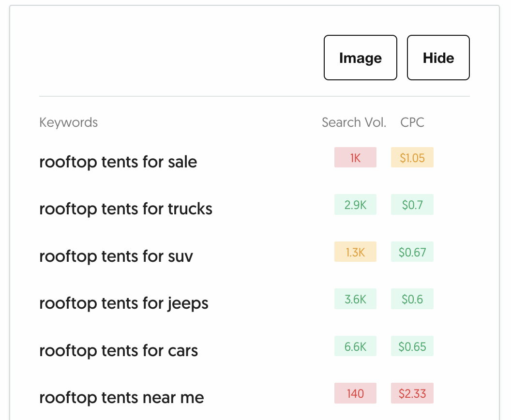Click the Keywords column header
The height and width of the screenshot is (420, 511).
[68, 122]
